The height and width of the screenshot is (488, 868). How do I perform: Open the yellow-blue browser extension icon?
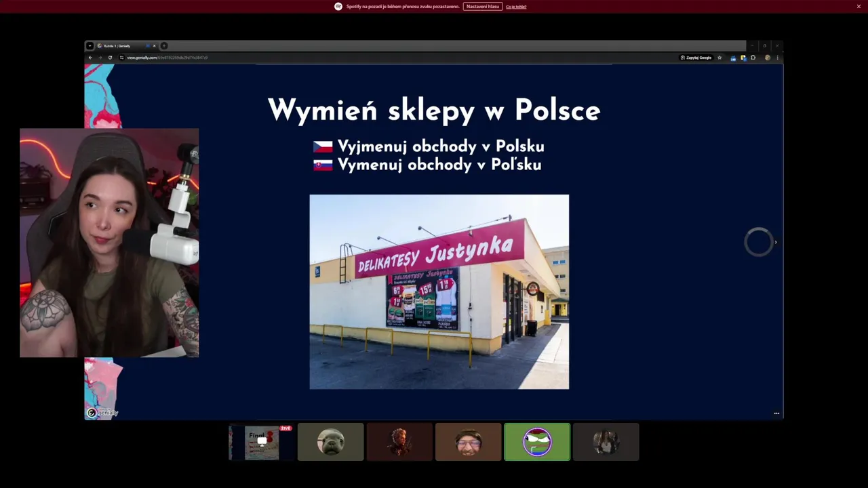coord(743,58)
